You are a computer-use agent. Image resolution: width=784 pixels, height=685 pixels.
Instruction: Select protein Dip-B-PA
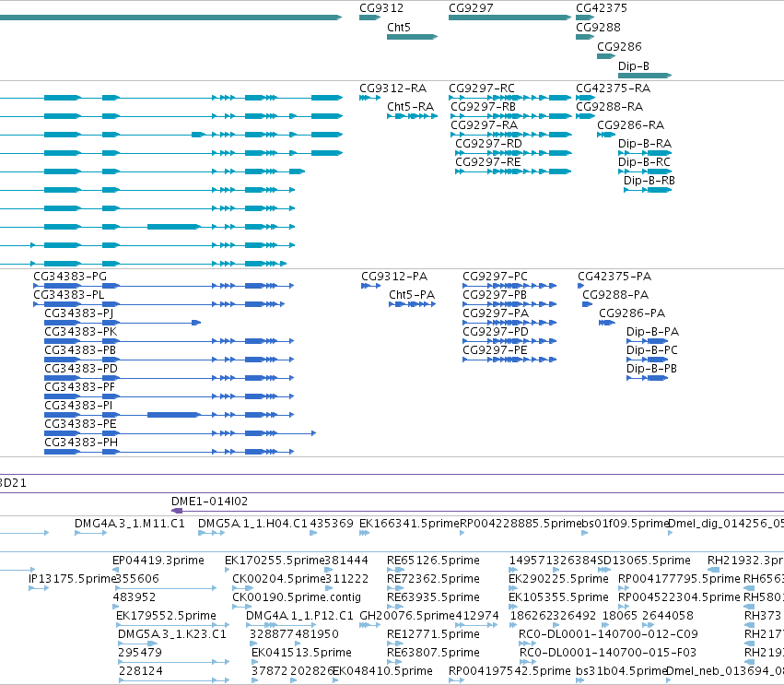pyautogui.click(x=652, y=332)
